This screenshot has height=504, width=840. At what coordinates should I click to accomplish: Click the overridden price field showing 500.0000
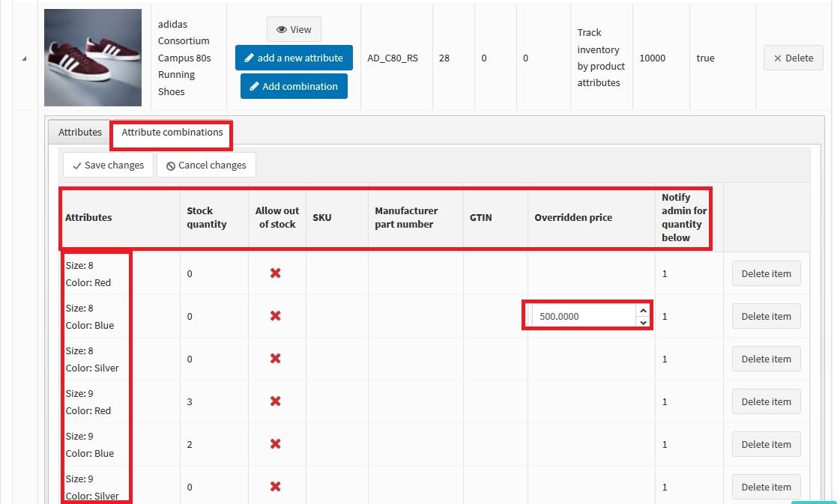[x=584, y=316]
